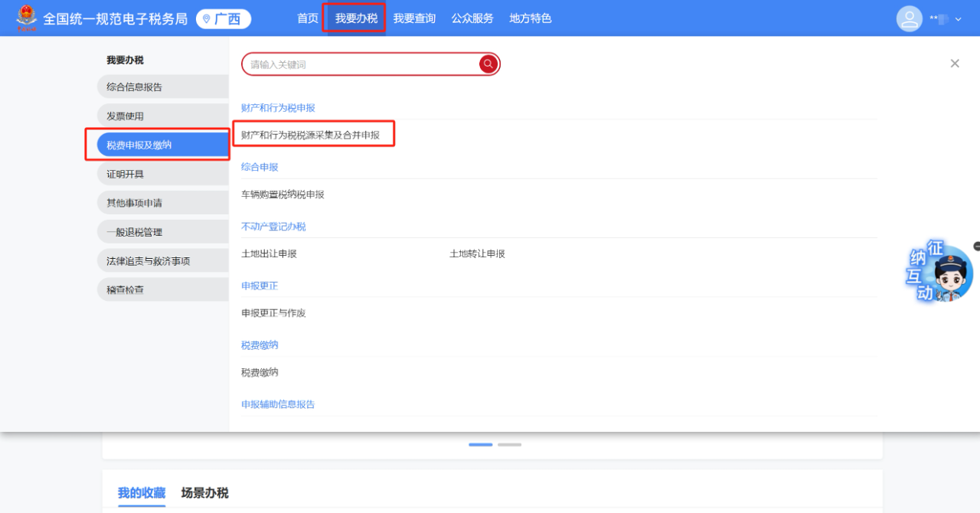The width and height of the screenshot is (980, 513).
Task: Click 车辆购置税纳税申报 link
Action: (283, 194)
